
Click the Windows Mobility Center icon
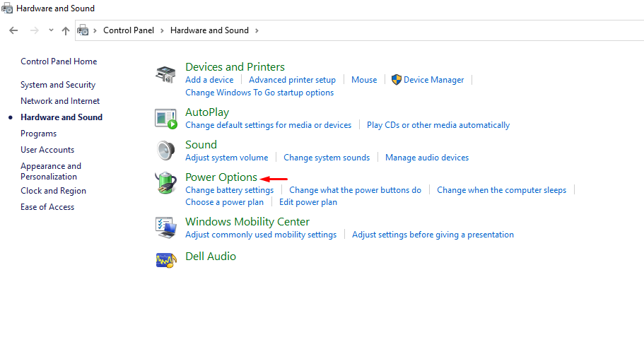click(166, 228)
